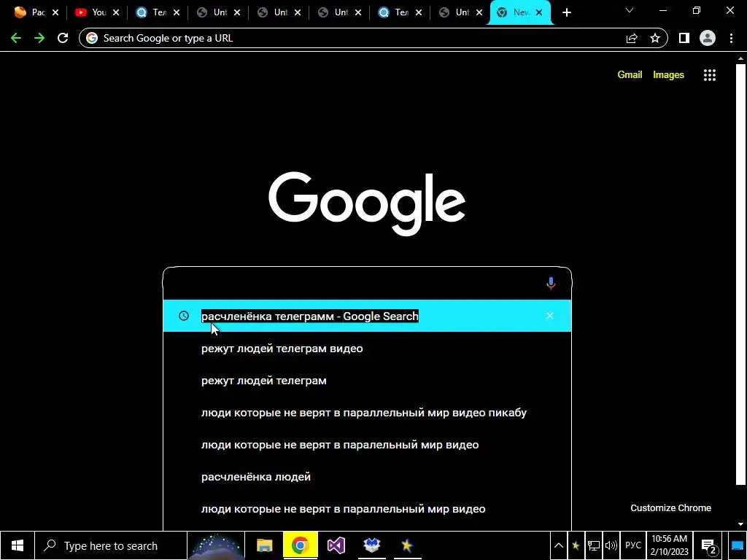Open the notification center
747x560 pixels.
click(709, 545)
